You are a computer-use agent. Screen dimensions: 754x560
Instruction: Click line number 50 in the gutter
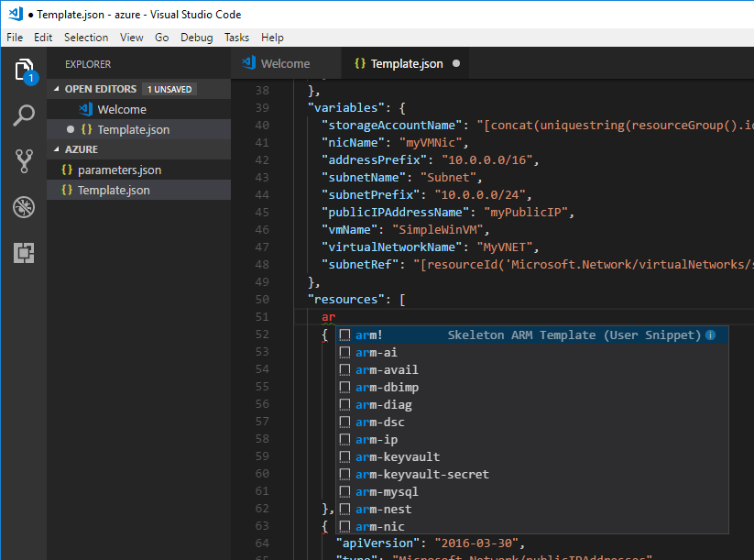pos(262,299)
